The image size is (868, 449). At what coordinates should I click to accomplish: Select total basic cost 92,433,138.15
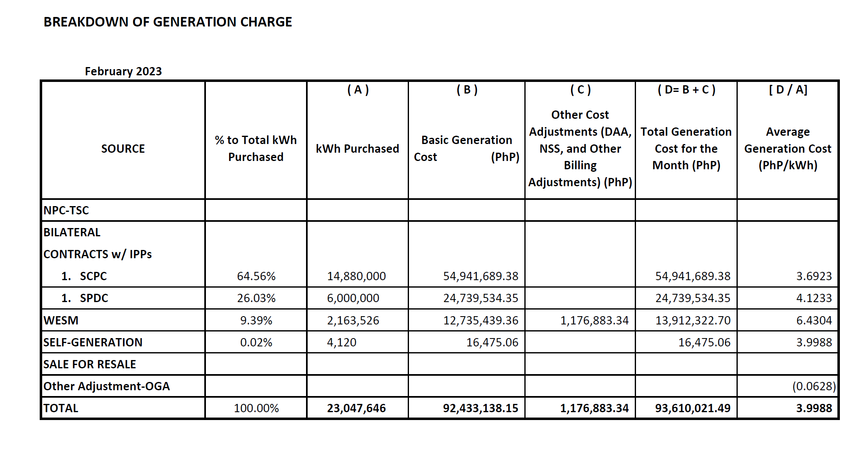481,408
